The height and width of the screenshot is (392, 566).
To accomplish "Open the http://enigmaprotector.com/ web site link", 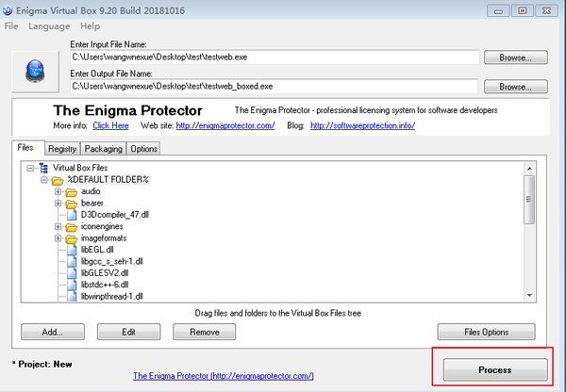I will [x=225, y=125].
